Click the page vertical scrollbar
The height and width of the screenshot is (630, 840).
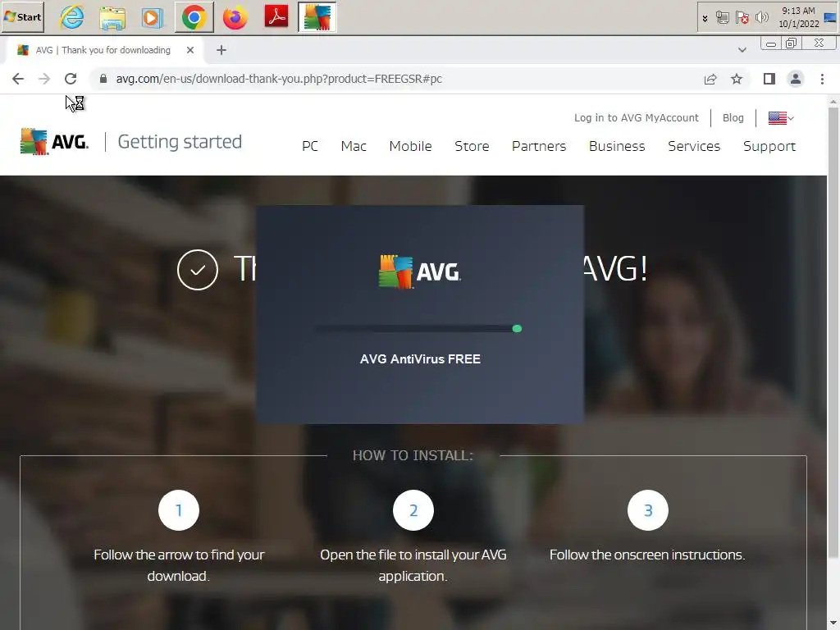coord(833,332)
